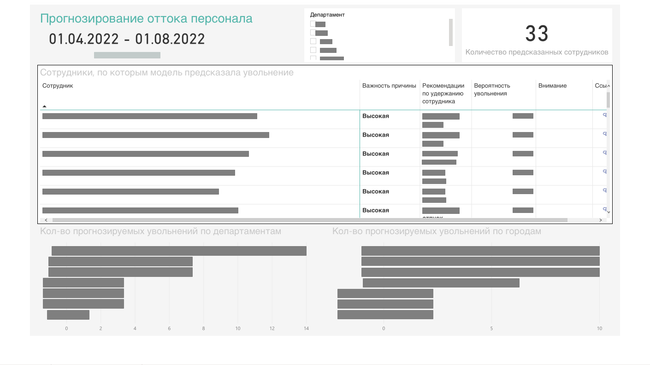Sort by Рекомендации по удержанию сотрудника header
Viewport: 650px width, 365px height.
point(443,93)
